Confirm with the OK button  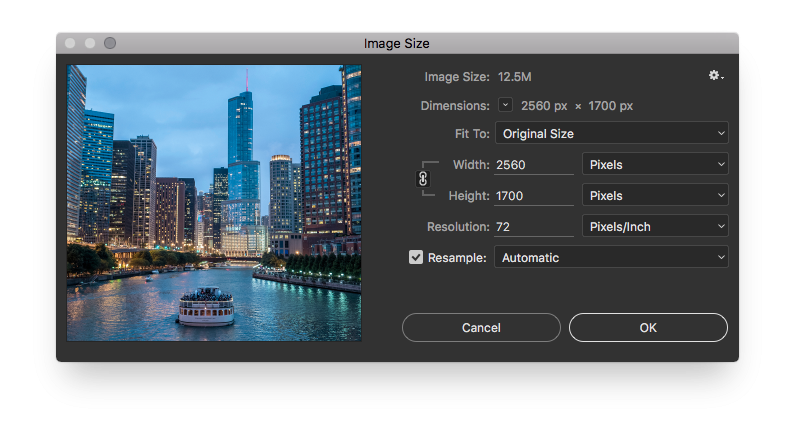[648, 327]
